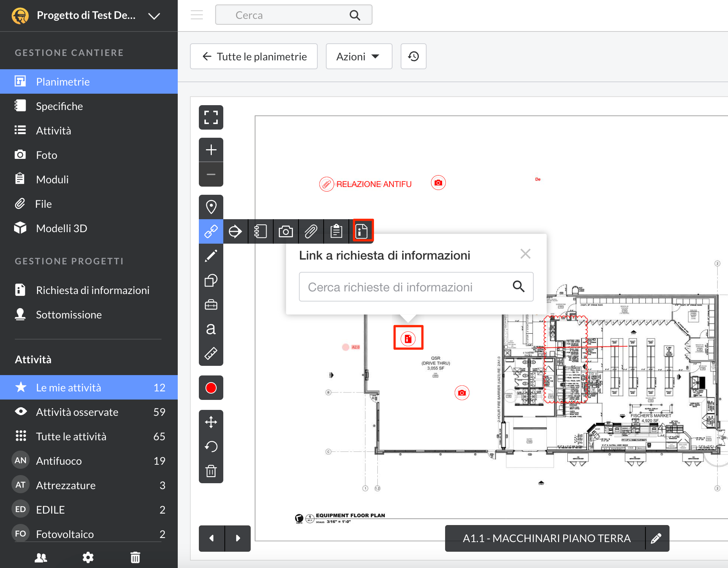This screenshot has width=728, height=568.
Task: Select the move/pan arrows tool
Action: [211, 422]
